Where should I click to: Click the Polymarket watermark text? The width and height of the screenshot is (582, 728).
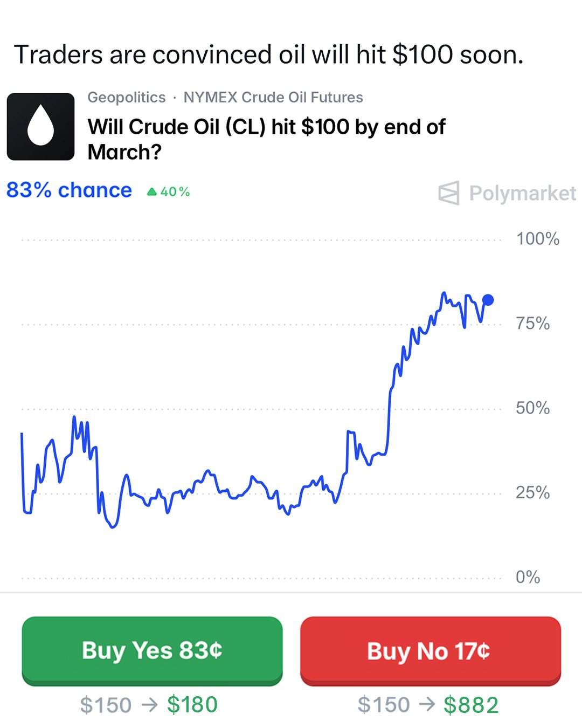point(522,193)
